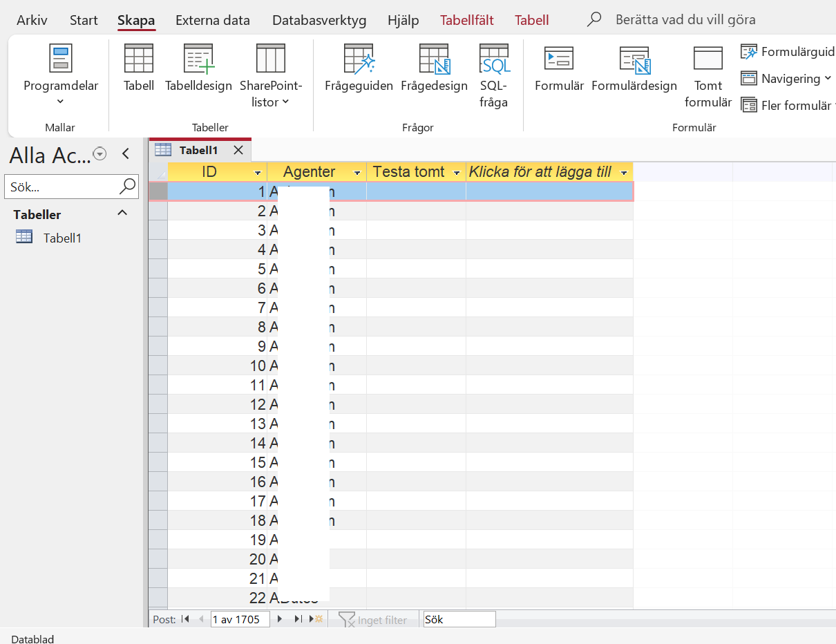This screenshot has width=836, height=644.
Task: Create a Tomt formulär
Action: pyautogui.click(x=708, y=76)
